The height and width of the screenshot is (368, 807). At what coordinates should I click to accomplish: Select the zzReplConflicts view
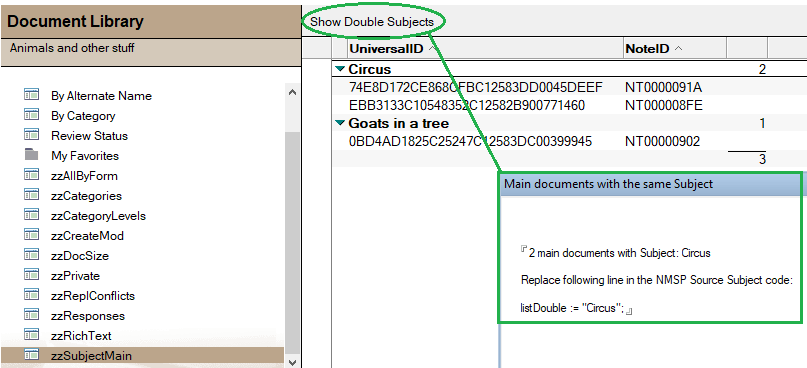click(x=93, y=296)
